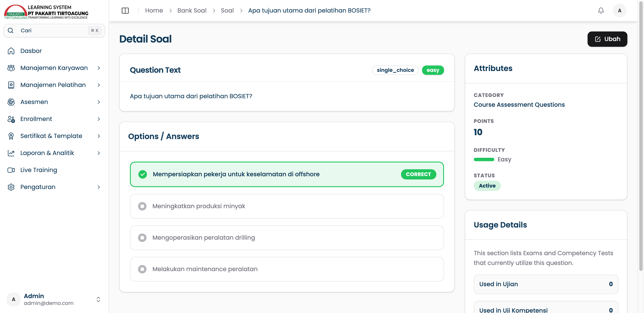Click the current question breadcrumb title

point(309,10)
